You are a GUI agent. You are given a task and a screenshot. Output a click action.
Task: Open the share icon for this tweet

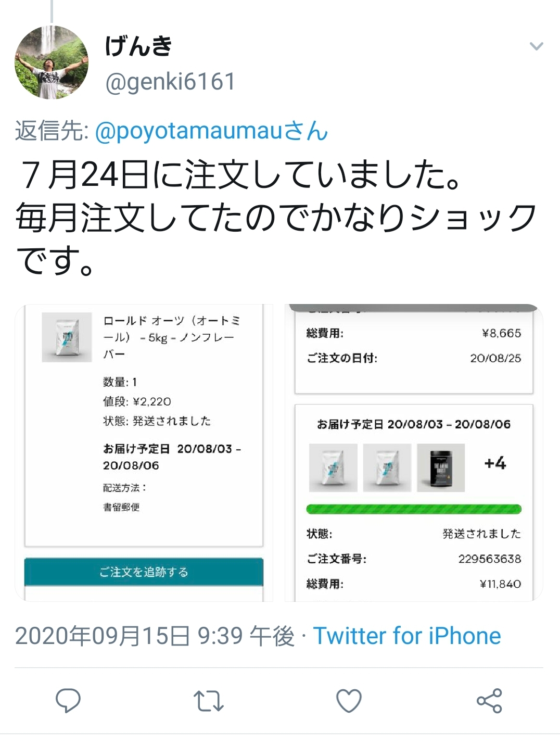pyautogui.click(x=489, y=701)
